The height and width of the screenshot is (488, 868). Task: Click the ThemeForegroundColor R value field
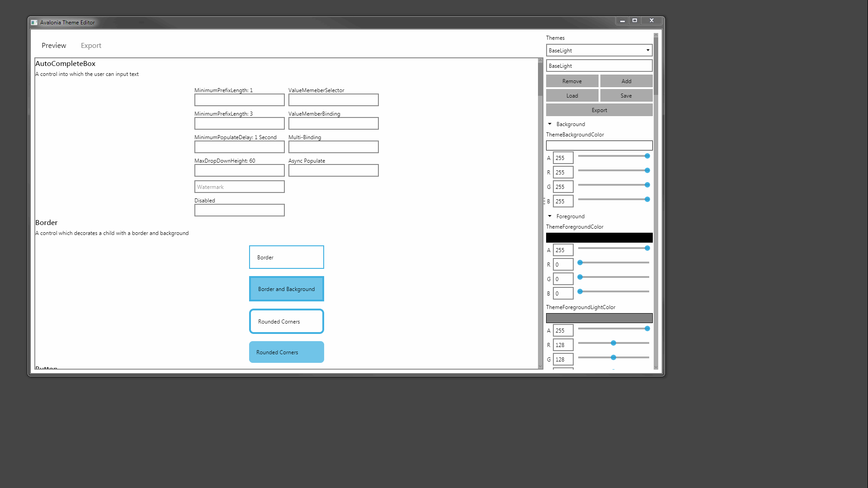563,265
